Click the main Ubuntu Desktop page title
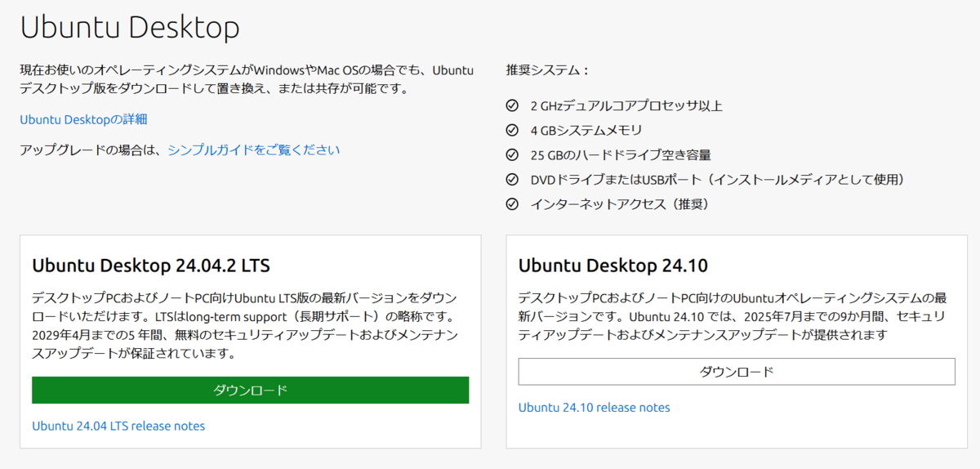 click(x=130, y=28)
